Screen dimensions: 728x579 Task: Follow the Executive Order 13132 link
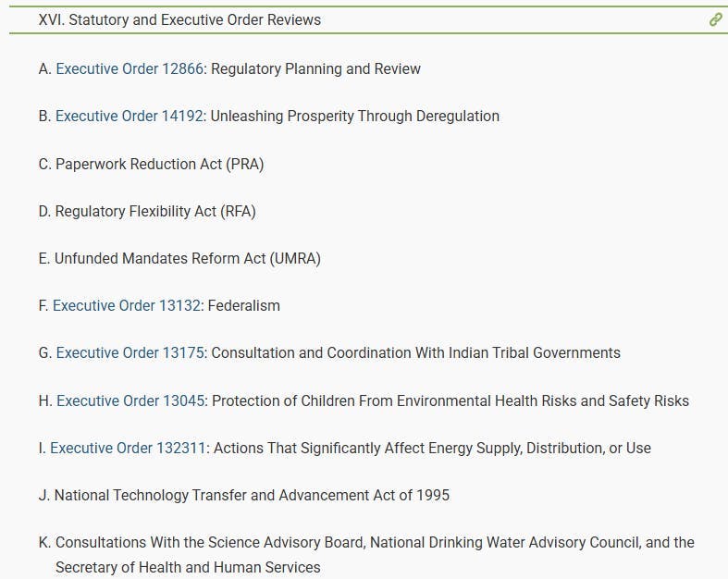(x=127, y=306)
